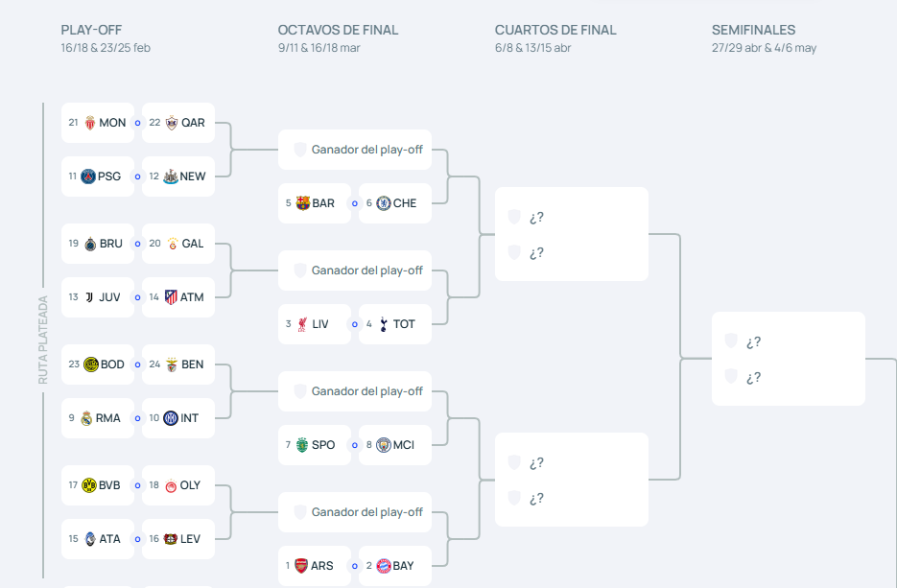Click the Ruta Plateada vertical label
Viewport: 897px width, 588px height.
[43, 340]
